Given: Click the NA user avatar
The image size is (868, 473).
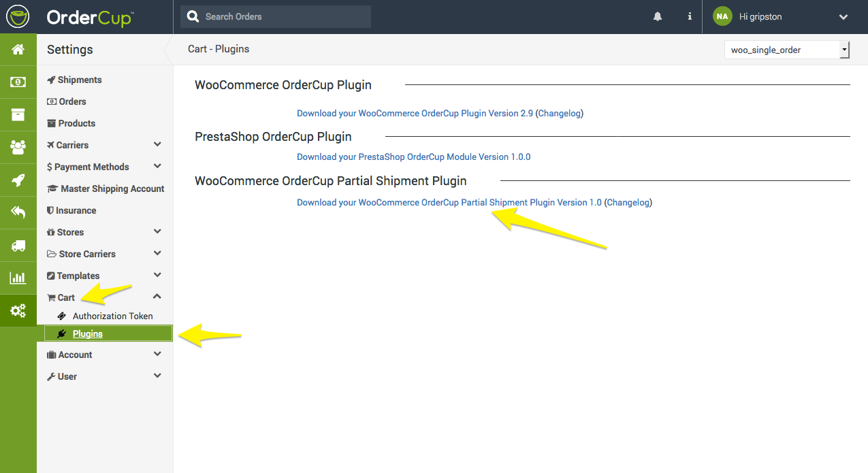Looking at the screenshot, I should point(722,17).
